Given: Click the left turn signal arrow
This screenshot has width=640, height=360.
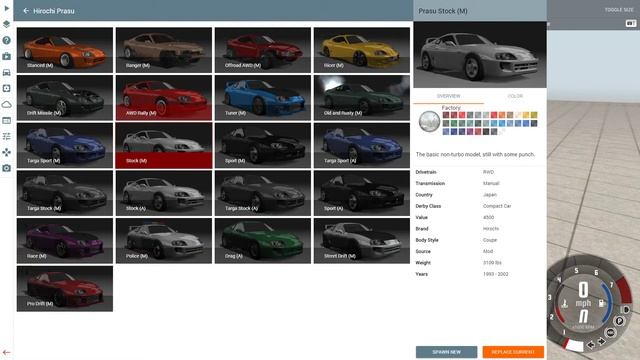Looking at the screenshot, I should [591, 345].
